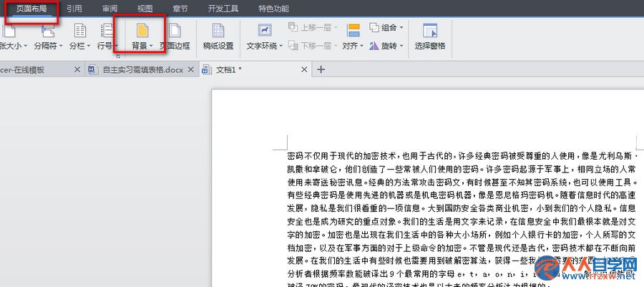Click text line starting 发展。在我们的生活中
Screen dimensions: 644x287
(462, 261)
